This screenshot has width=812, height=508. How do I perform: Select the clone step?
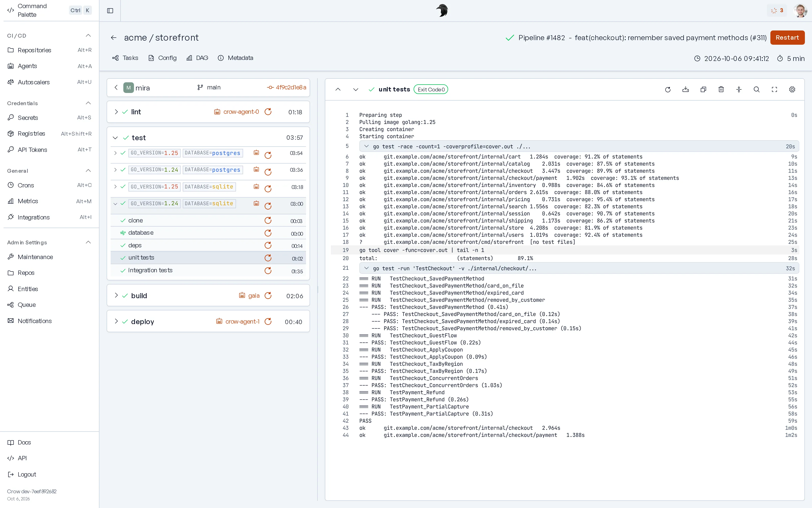[208, 221]
